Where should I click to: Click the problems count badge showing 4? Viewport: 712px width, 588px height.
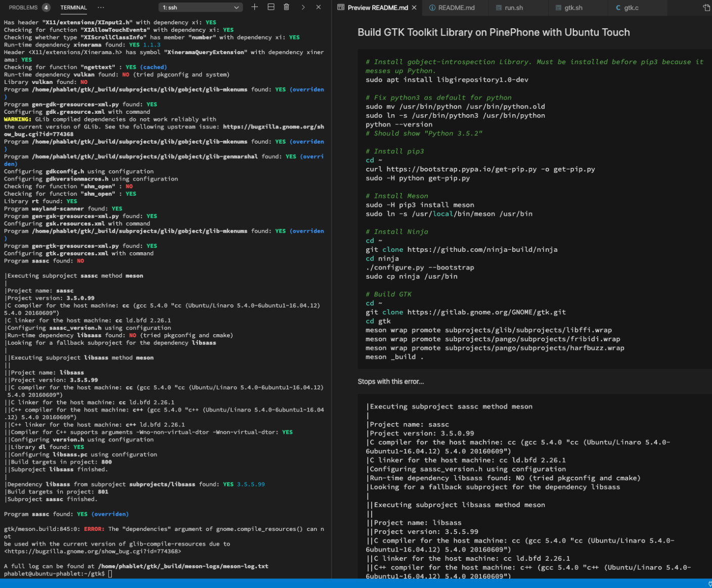pos(46,8)
